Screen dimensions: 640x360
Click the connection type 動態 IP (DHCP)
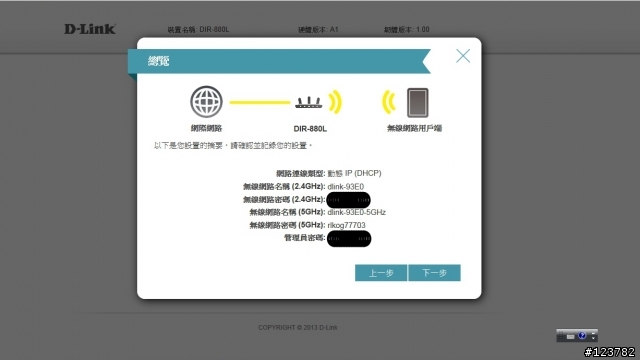354,173
